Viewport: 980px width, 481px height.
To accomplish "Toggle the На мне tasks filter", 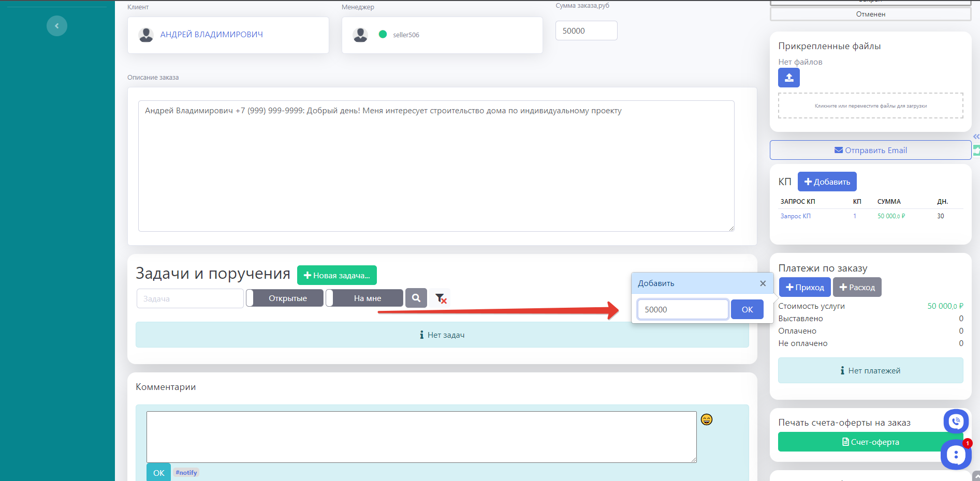I will [364, 298].
